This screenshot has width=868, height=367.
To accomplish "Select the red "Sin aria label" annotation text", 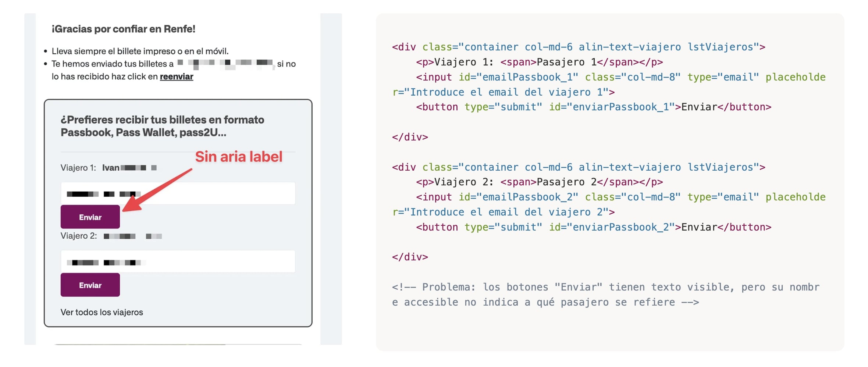I will tap(238, 157).
